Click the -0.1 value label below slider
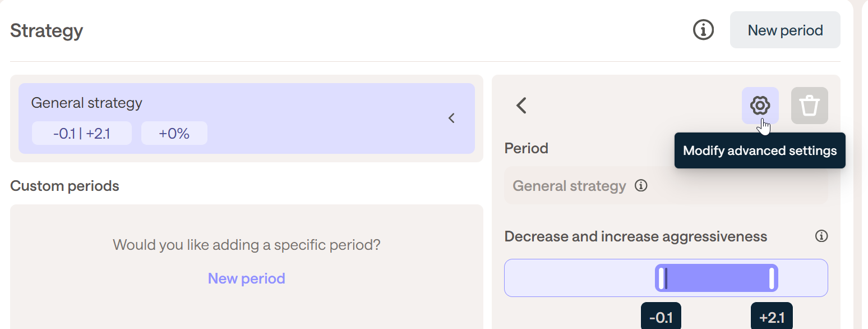This screenshot has height=329, width=868. (661, 318)
